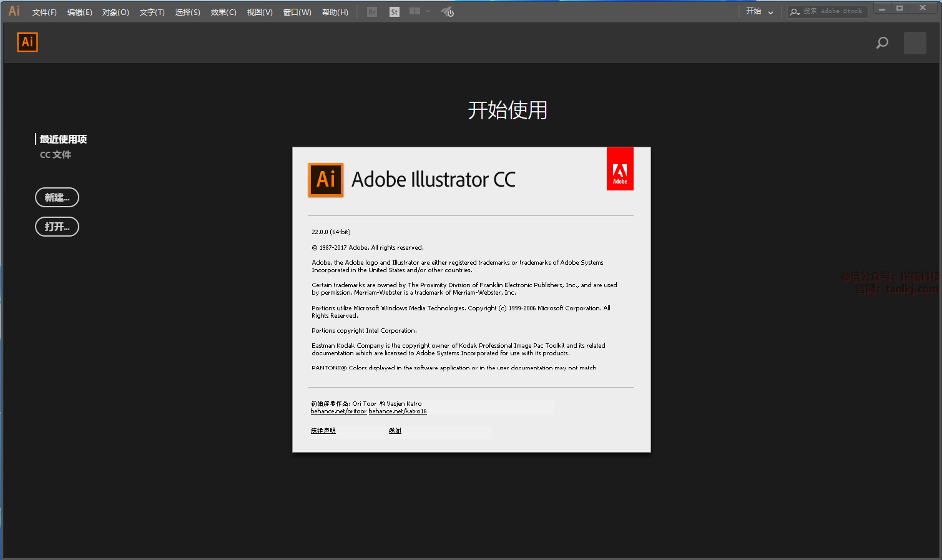942x560 pixels.
Task: Switch to the CC 文件 tab
Action: (x=56, y=155)
